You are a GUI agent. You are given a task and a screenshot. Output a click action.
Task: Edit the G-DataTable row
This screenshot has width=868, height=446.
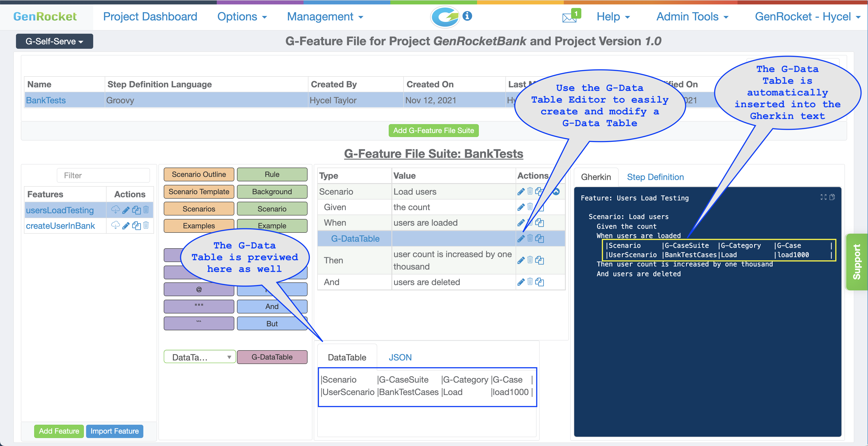point(521,239)
